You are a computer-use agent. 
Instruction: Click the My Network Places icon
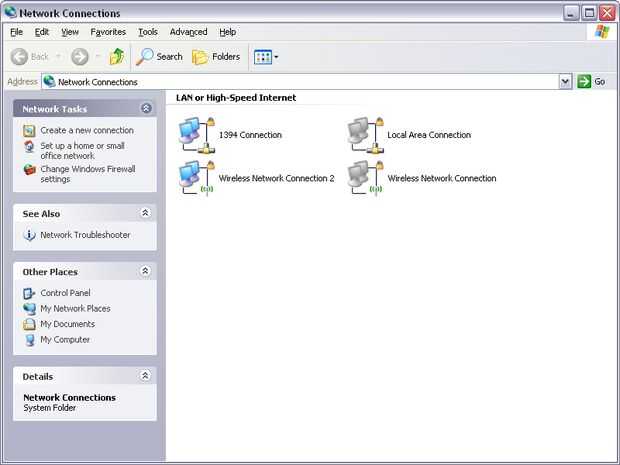coord(29,309)
